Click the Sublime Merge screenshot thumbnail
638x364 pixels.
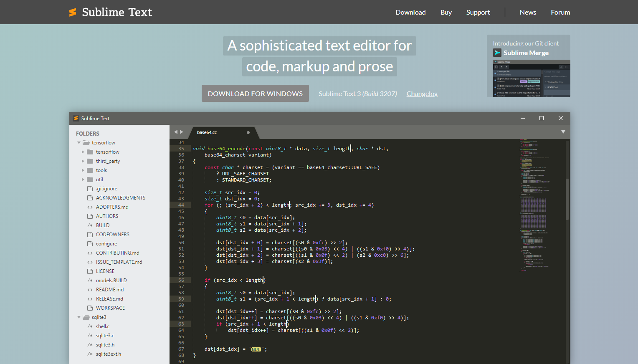pyautogui.click(x=532, y=78)
